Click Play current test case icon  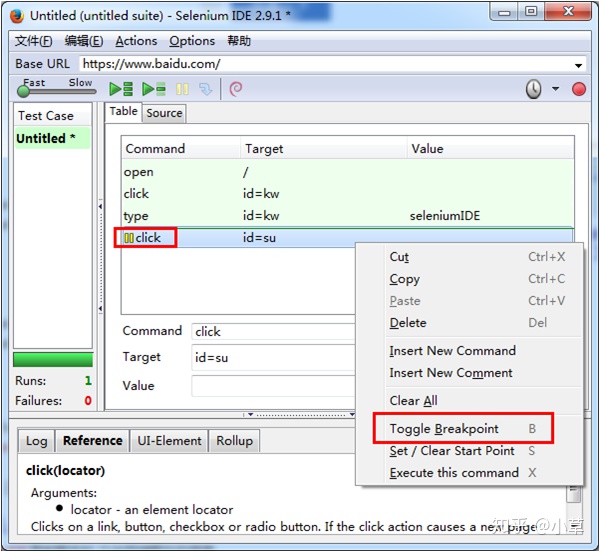pyautogui.click(x=153, y=89)
